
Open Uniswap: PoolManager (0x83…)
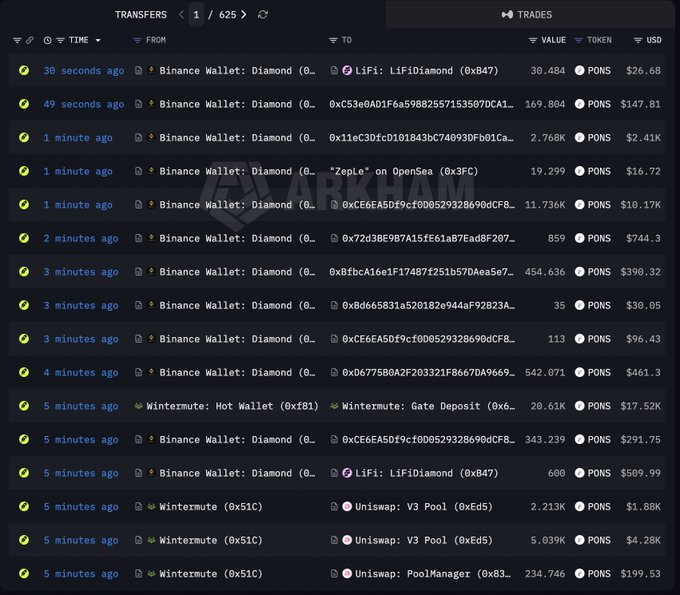[433, 574]
